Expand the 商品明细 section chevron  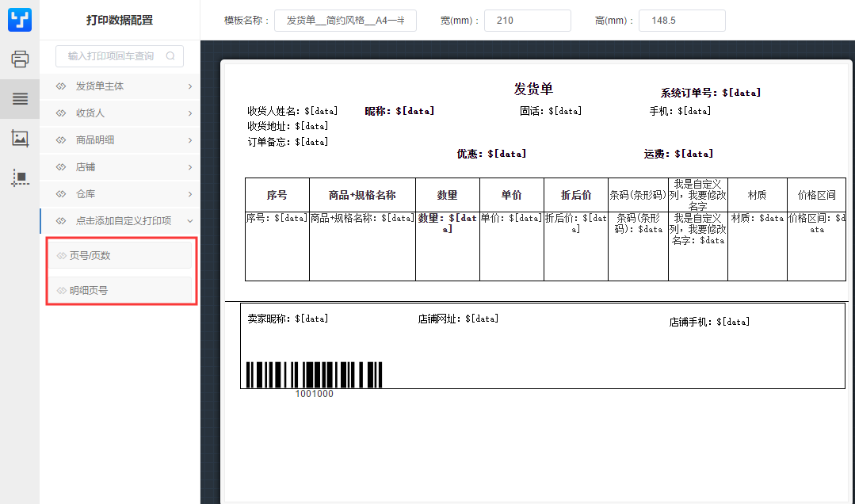(189, 140)
